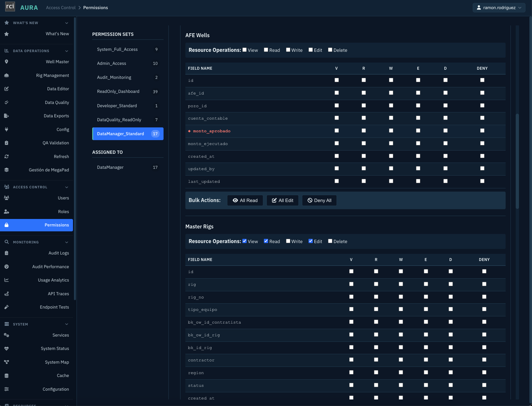The height and width of the screenshot is (406, 532).
Task: Collapse the Monitoring section
Action: coord(67,242)
